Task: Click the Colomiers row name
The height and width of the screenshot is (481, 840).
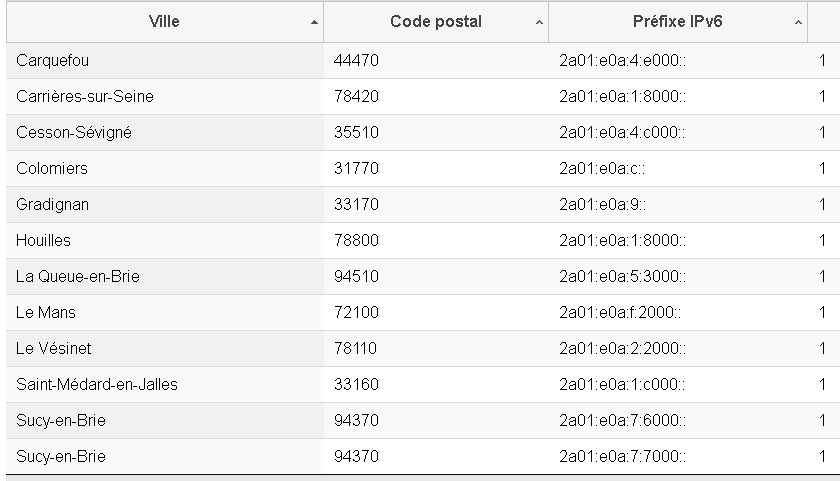Action: coord(52,169)
